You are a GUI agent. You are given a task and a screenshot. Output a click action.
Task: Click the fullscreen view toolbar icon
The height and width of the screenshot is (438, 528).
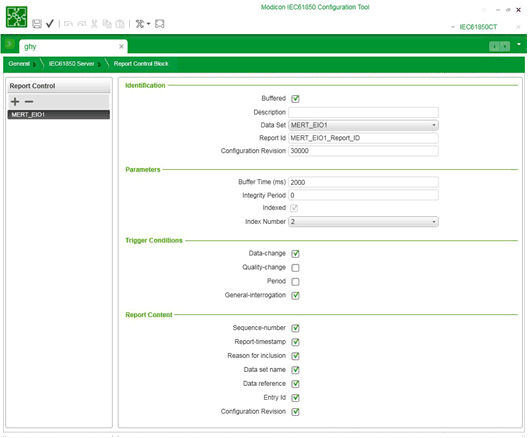160,24
